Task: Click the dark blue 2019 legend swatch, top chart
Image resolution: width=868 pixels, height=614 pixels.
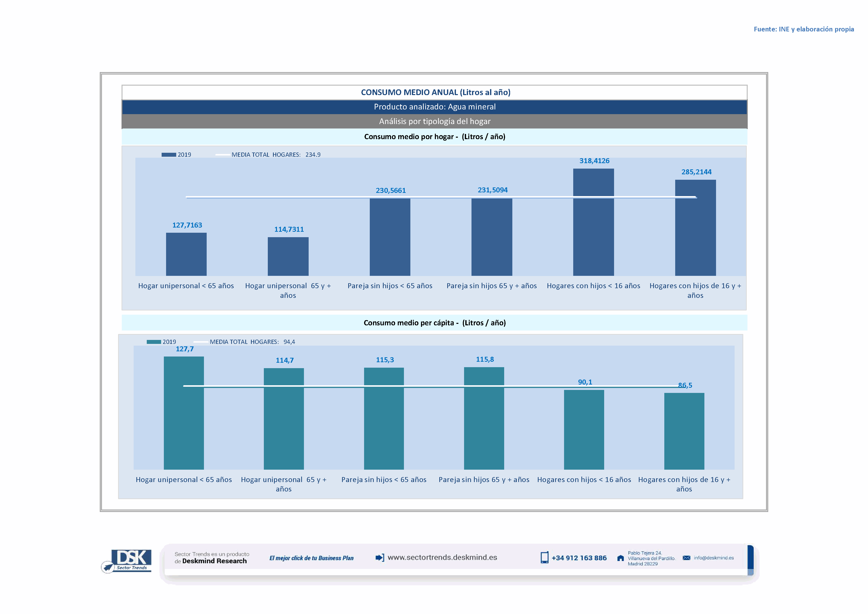Action: click(x=169, y=155)
